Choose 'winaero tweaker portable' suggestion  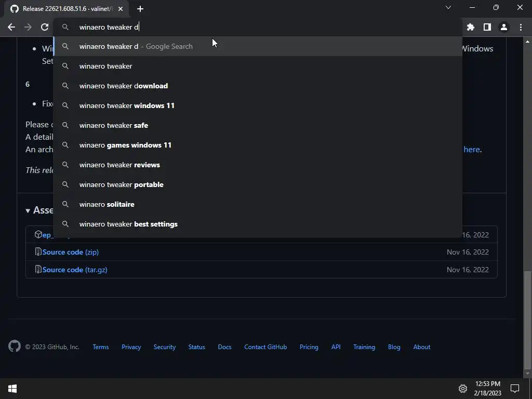click(258, 184)
